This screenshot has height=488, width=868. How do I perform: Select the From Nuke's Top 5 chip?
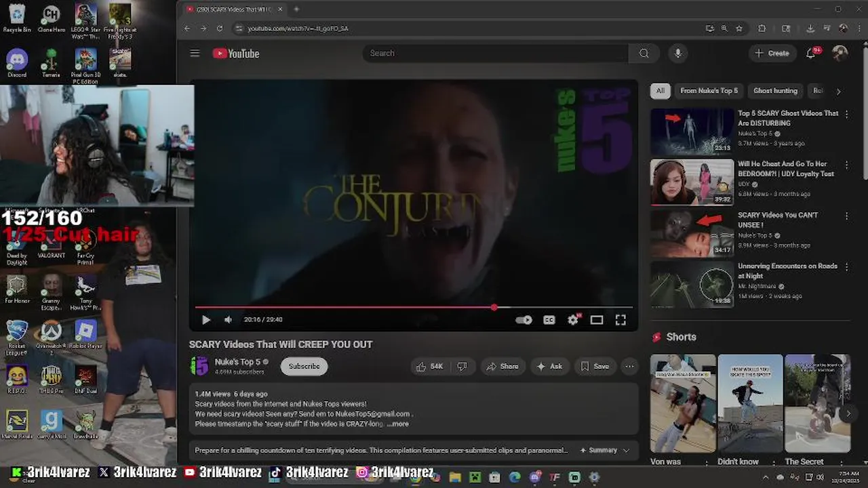(709, 91)
